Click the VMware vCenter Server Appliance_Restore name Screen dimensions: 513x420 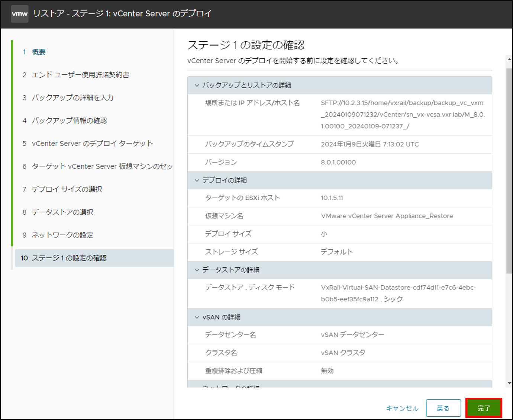387,216
